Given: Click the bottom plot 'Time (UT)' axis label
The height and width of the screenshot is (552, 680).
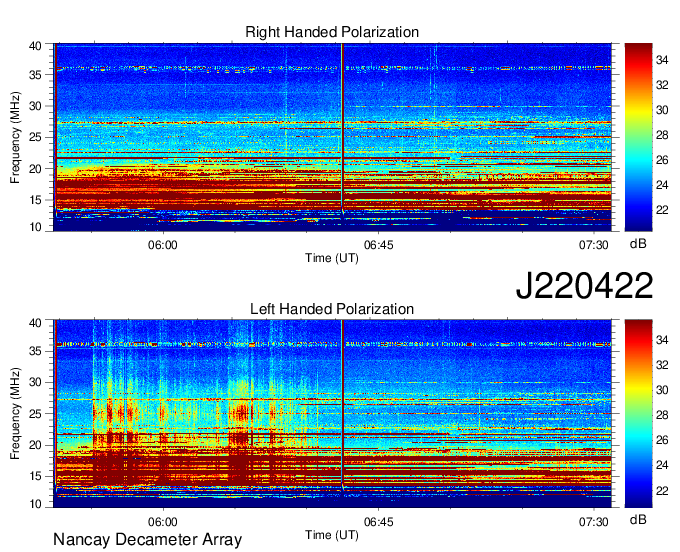Looking at the screenshot, I should coord(332,535).
